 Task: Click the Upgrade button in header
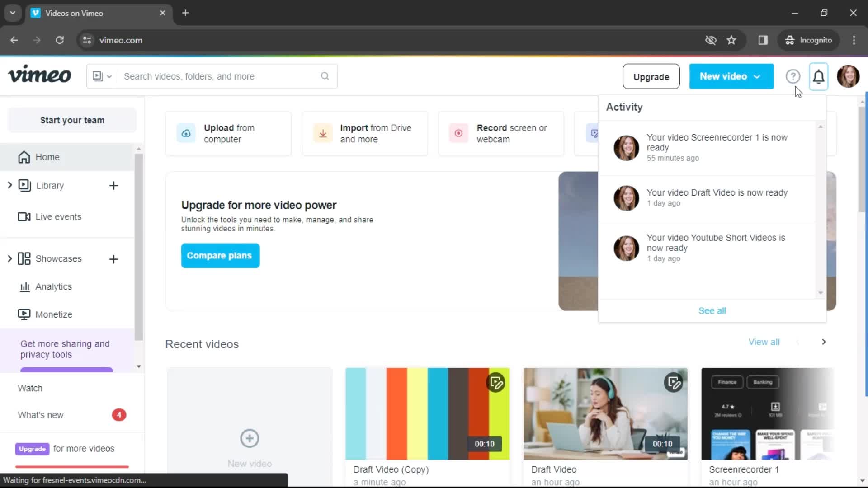(651, 76)
